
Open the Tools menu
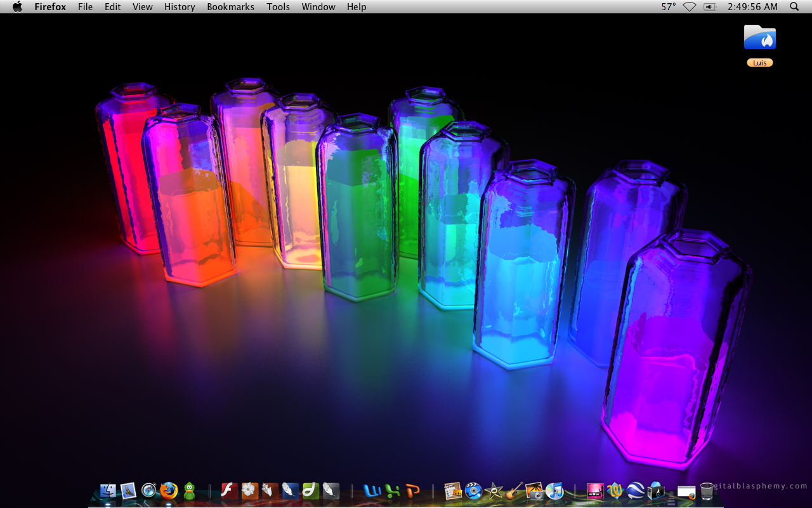278,7
